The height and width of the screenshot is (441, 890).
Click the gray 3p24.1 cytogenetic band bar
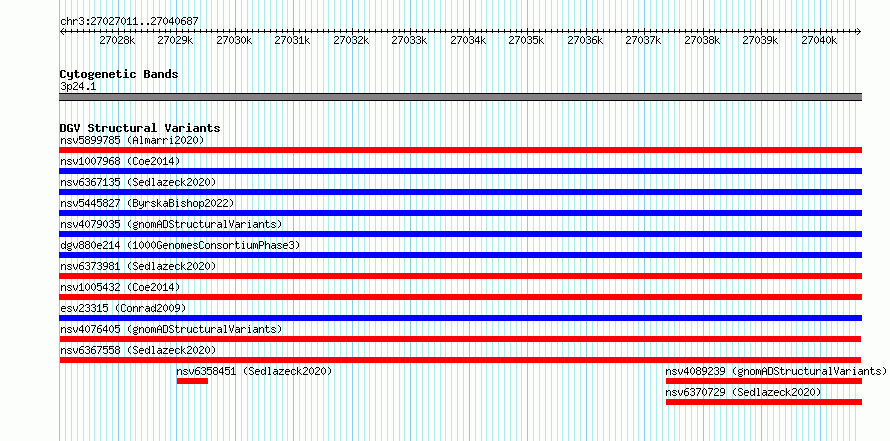coord(460,97)
